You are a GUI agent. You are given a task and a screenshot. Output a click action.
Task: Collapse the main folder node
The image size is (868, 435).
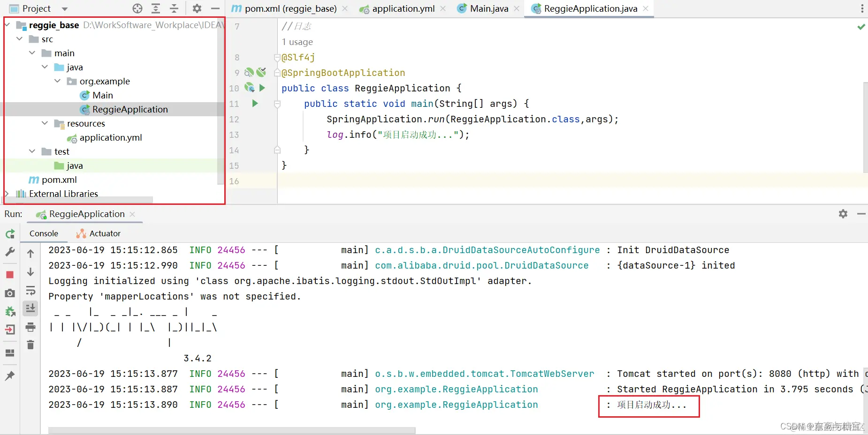pyautogui.click(x=32, y=52)
